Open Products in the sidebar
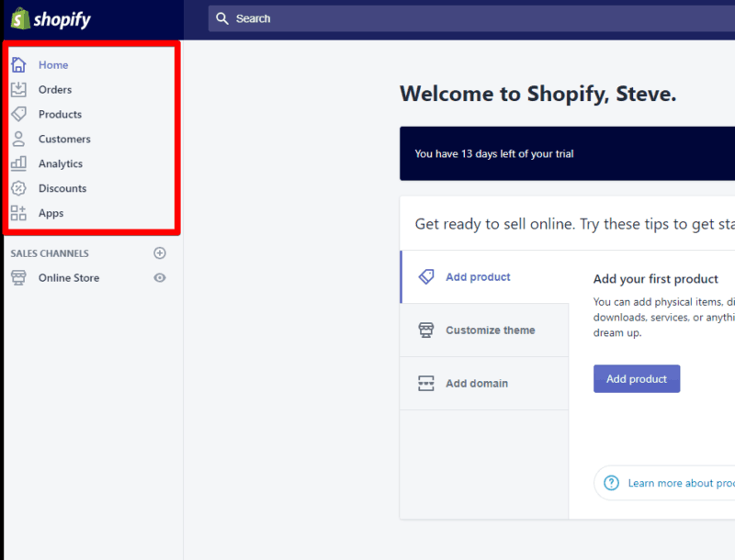Image resolution: width=735 pixels, height=560 pixels. click(x=60, y=114)
